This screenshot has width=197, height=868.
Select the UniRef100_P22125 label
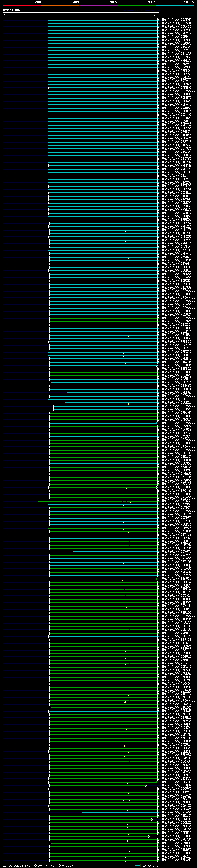(176, 345)
